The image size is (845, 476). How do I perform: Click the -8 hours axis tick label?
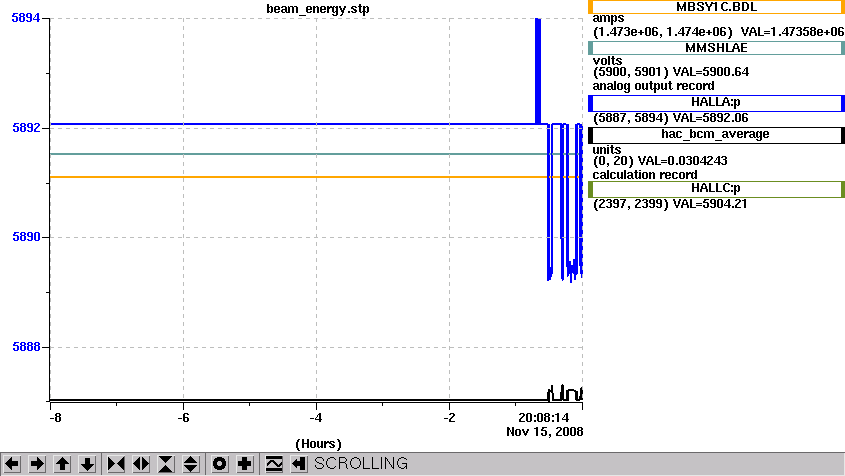(55, 418)
